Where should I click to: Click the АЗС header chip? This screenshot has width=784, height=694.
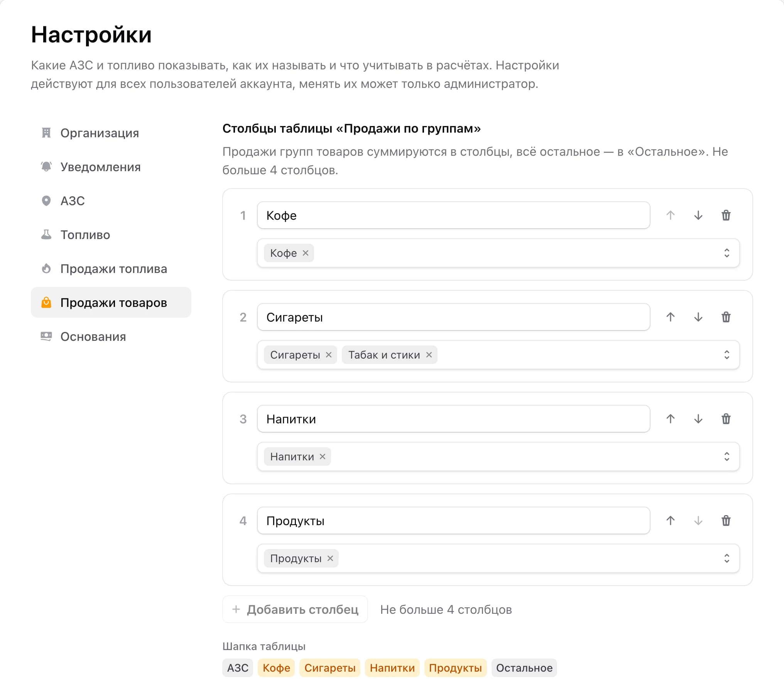238,668
